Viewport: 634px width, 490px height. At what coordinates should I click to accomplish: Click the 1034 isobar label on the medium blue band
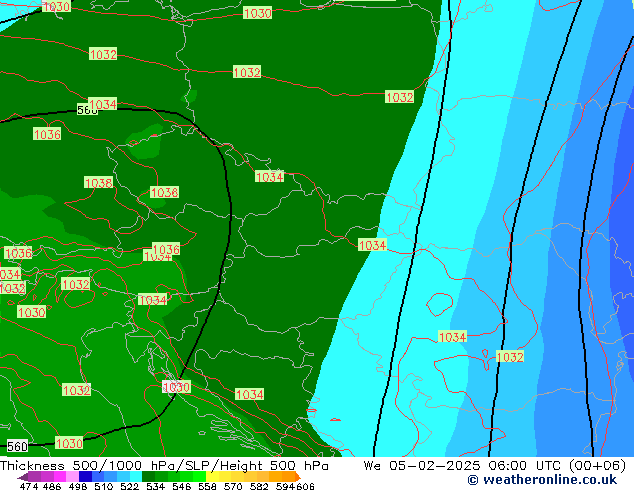452,336
